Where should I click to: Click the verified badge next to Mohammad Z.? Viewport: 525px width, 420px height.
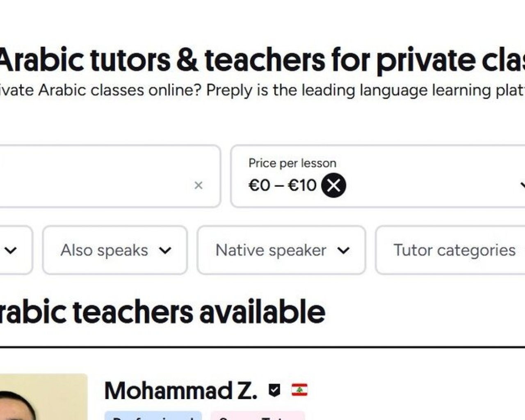pyautogui.click(x=274, y=390)
